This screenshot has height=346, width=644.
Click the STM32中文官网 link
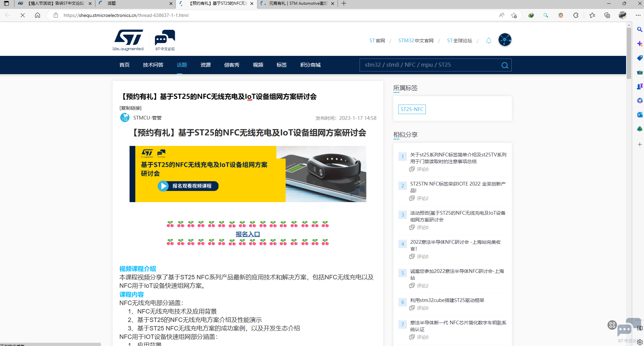(416, 41)
